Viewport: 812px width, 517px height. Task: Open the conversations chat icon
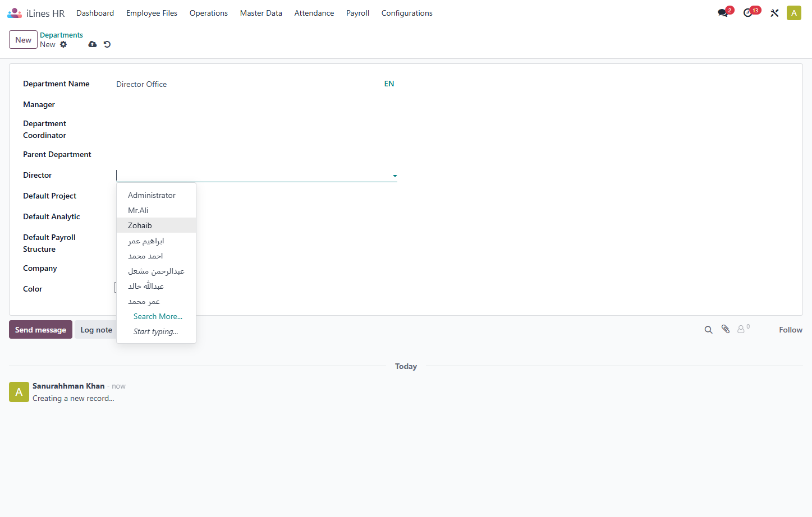point(723,13)
